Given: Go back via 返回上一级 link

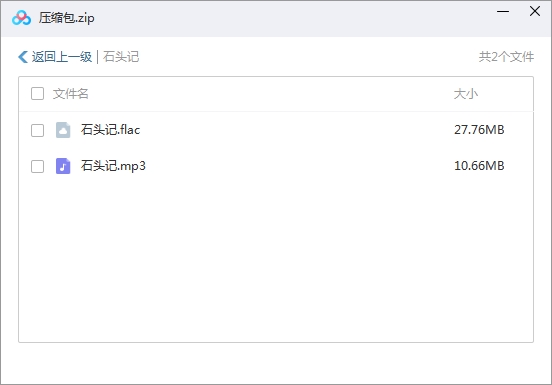Looking at the screenshot, I should click(x=62, y=57).
